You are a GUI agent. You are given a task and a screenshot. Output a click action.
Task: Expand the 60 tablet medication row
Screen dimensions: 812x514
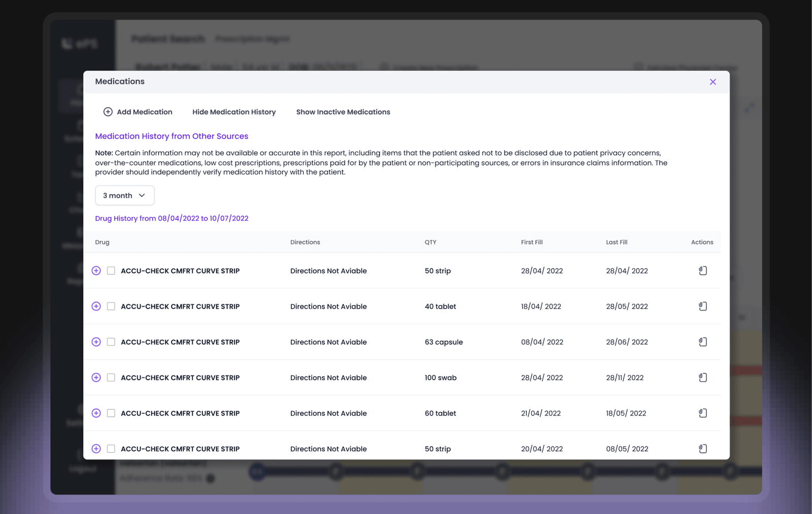pyautogui.click(x=96, y=413)
